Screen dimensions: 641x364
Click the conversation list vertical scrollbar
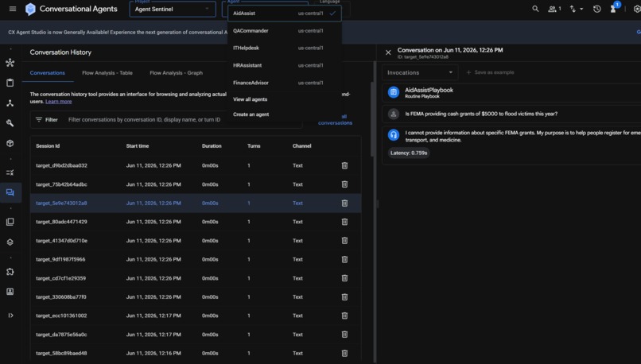(x=372, y=119)
